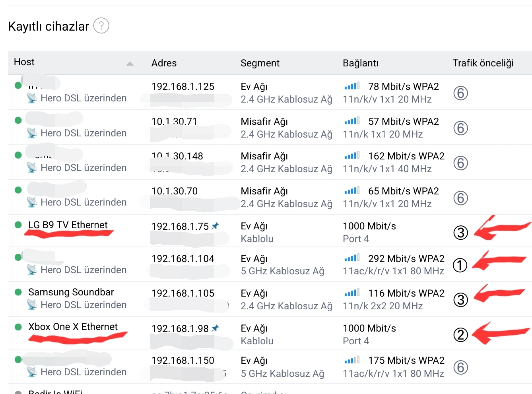The width and height of the screenshot is (532, 394).
Task: Select the 192.168.1.105 address cell
Action: pyautogui.click(x=183, y=293)
